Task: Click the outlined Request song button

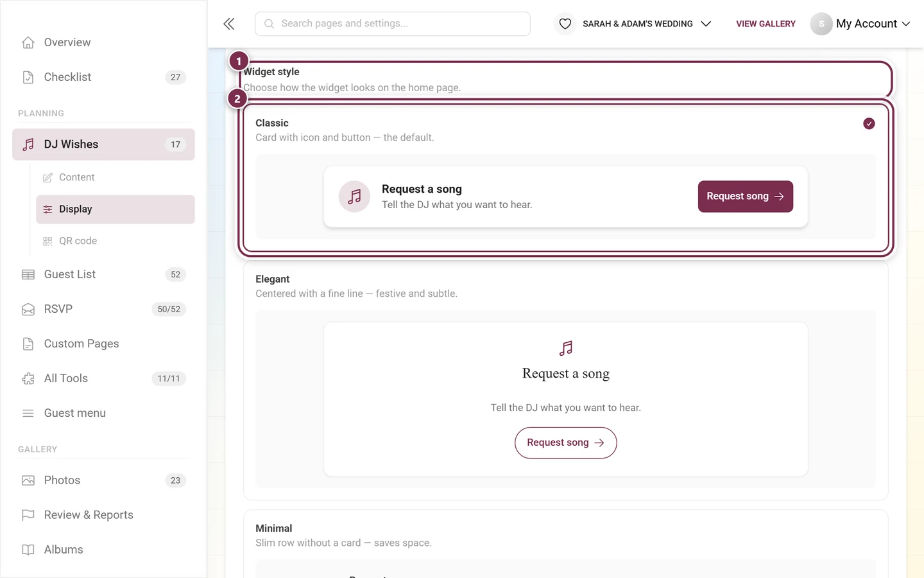Action: (x=566, y=442)
